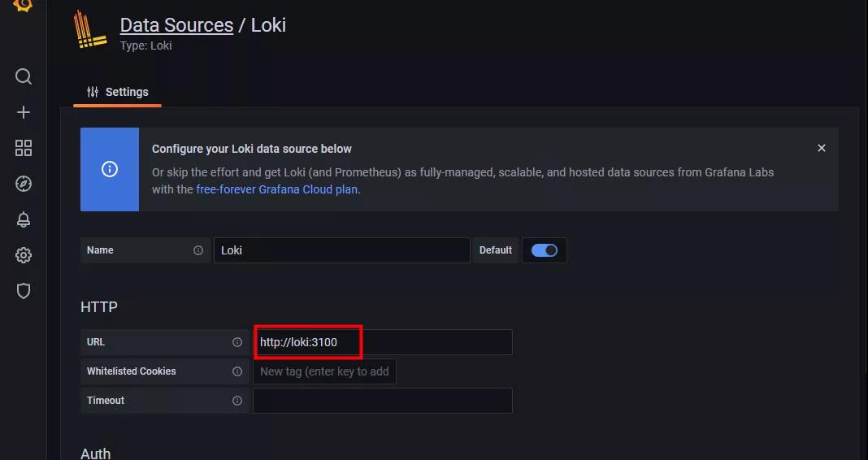Viewport: 868px width, 460px height.
Task: Click the Name input field
Action: (341, 250)
